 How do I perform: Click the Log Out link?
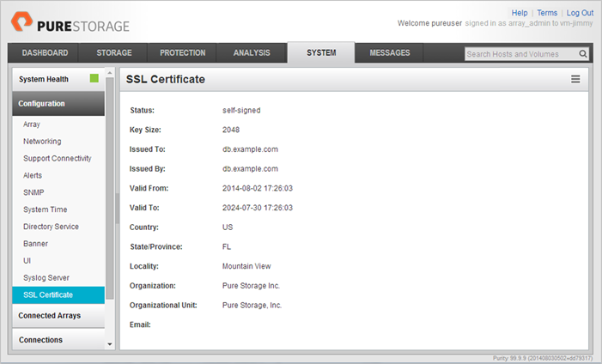pyautogui.click(x=580, y=13)
